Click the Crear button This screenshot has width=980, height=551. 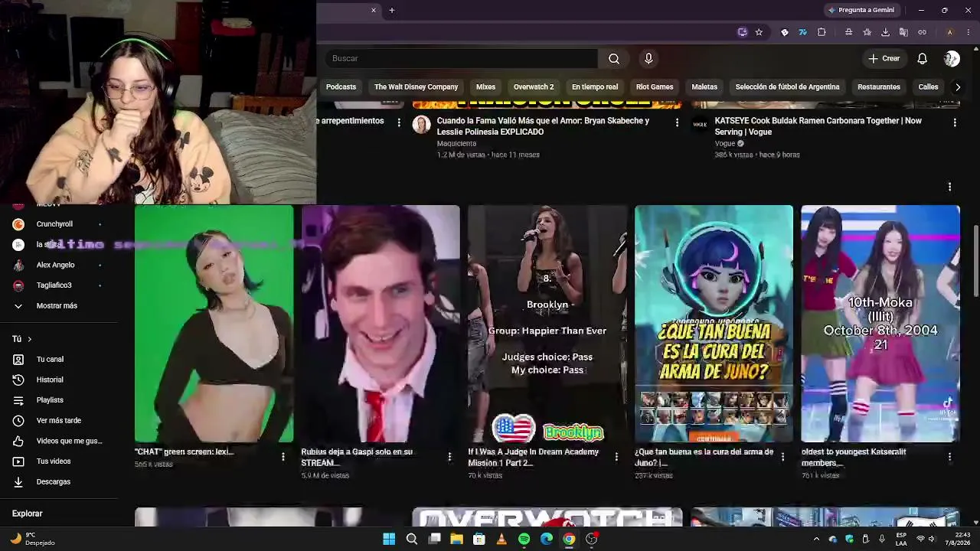tap(884, 59)
